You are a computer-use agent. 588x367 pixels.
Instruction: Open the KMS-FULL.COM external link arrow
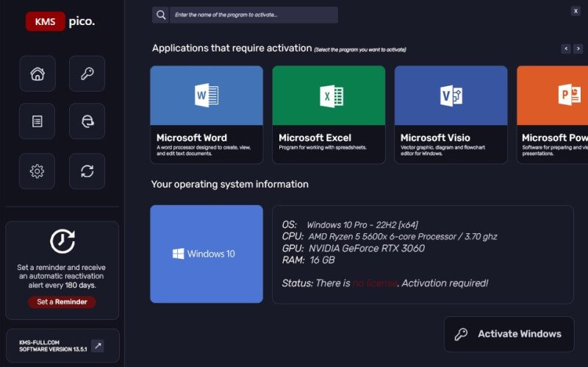click(x=98, y=346)
